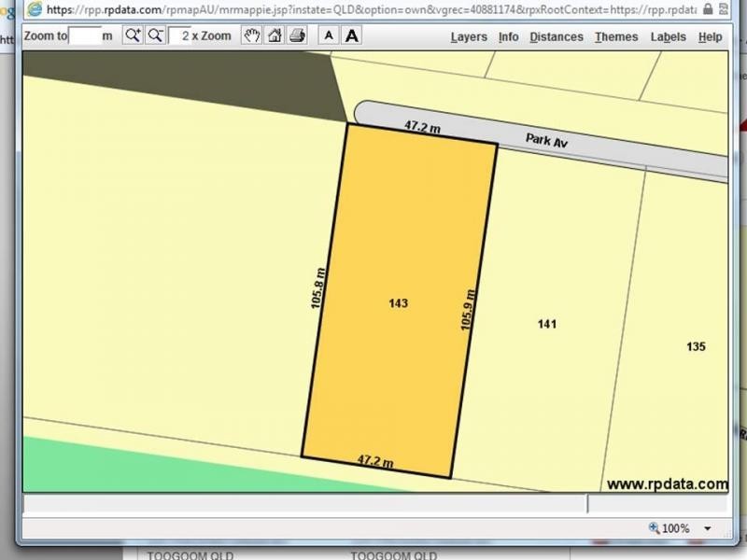Click the zoom out magnifier icon
The height and width of the screenshot is (560, 747).
pos(155,35)
